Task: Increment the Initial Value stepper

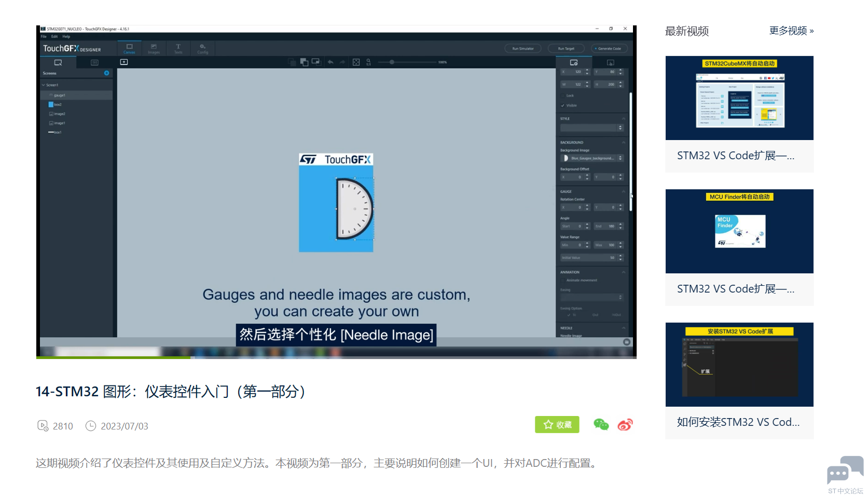Action: coord(620,256)
